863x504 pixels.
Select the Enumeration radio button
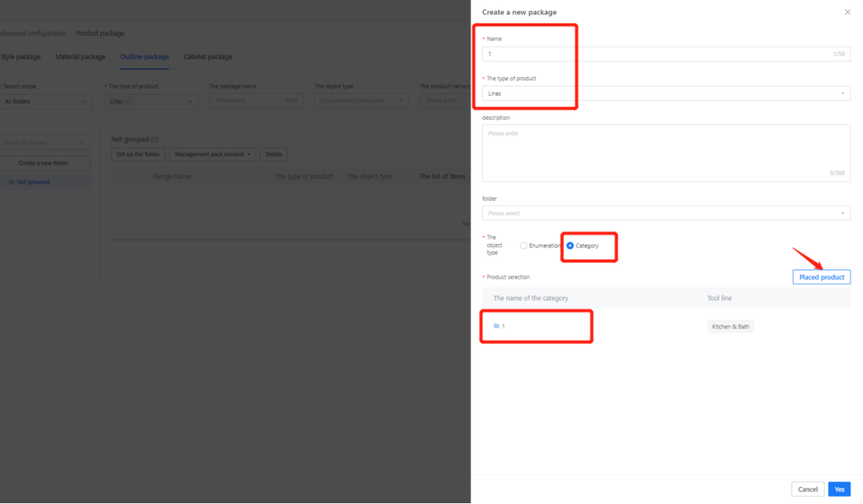(x=523, y=246)
